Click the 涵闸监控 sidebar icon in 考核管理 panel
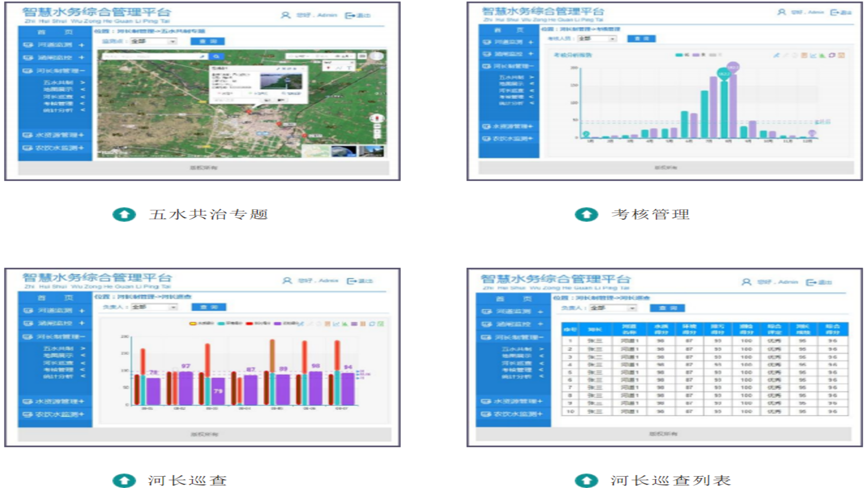Viewport: 868px width, 488px height. pos(487,54)
